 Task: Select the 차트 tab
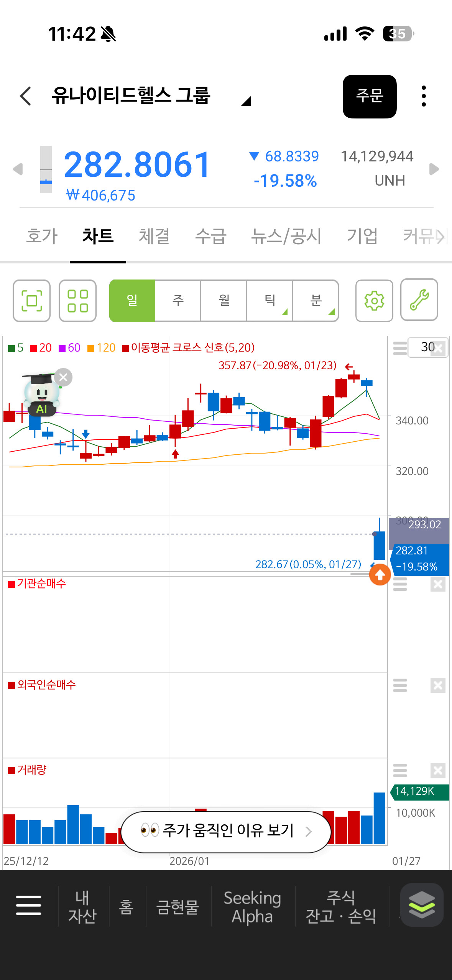(98, 235)
